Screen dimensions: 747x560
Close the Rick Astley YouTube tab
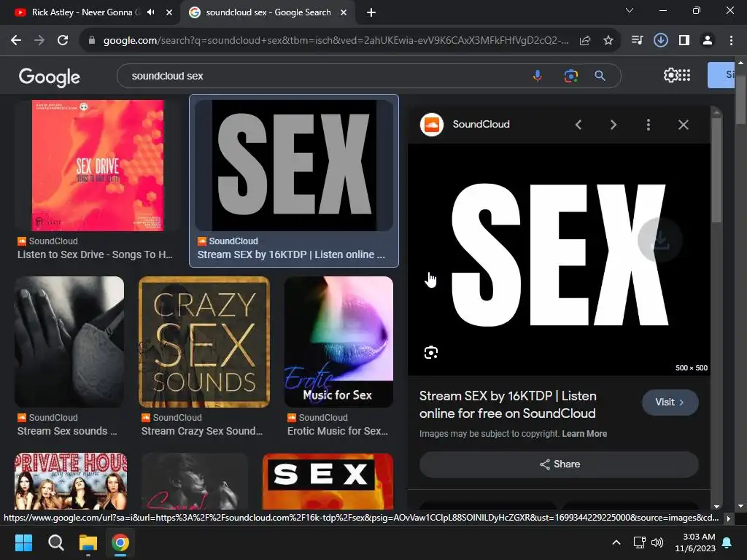tap(169, 12)
